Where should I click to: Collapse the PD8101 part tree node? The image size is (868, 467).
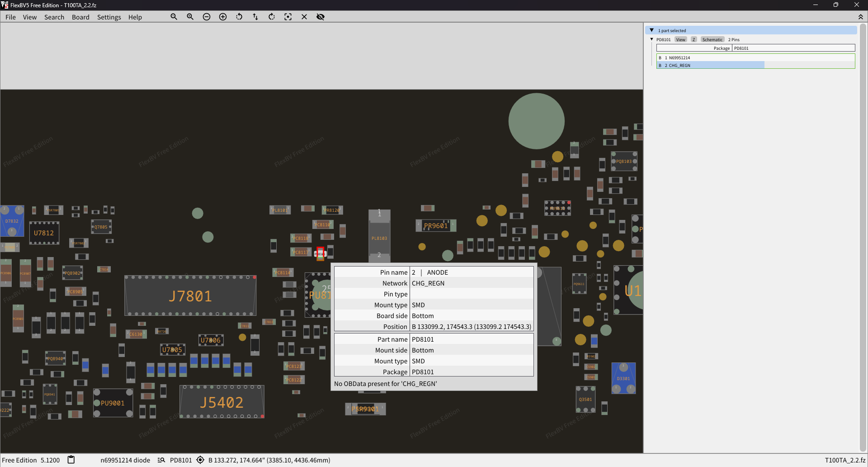point(651,39)
